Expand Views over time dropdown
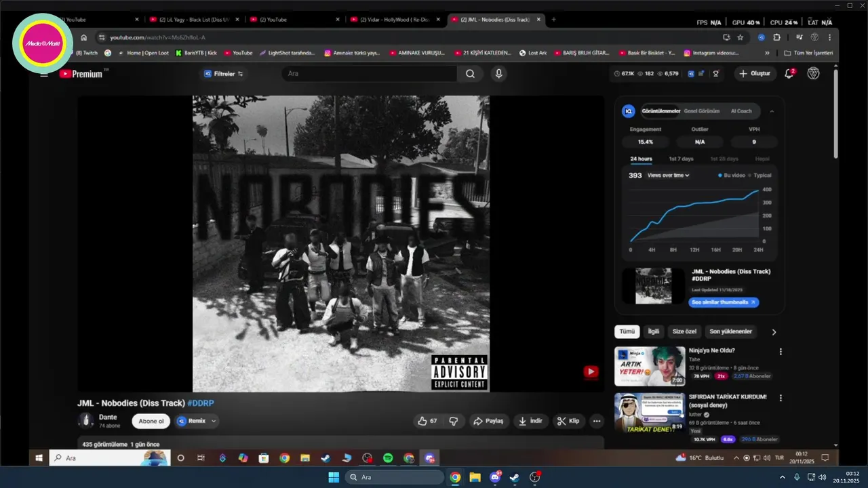This screenshot has height=488, width=868. point(669,175)
